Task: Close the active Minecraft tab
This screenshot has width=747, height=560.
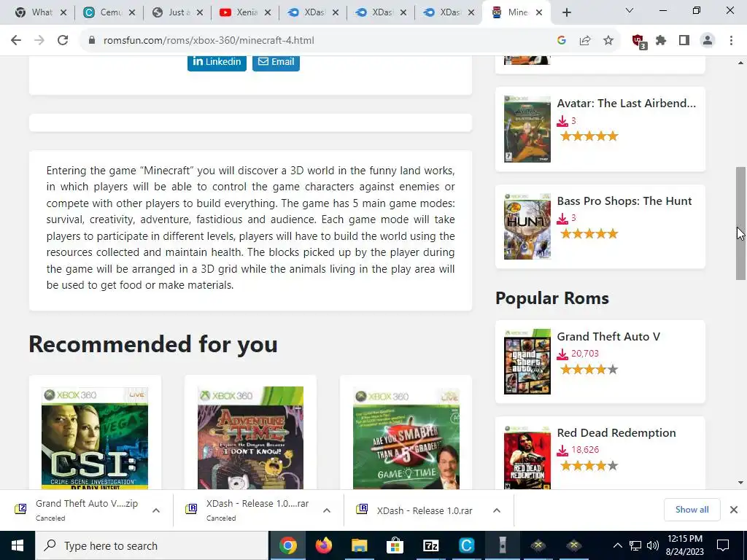Action: click(539, 12)
